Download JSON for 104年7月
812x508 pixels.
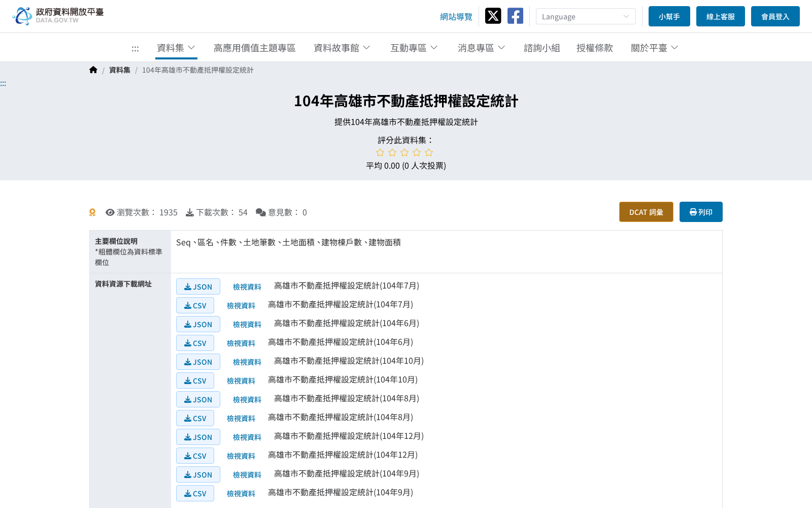click(198, 287)
